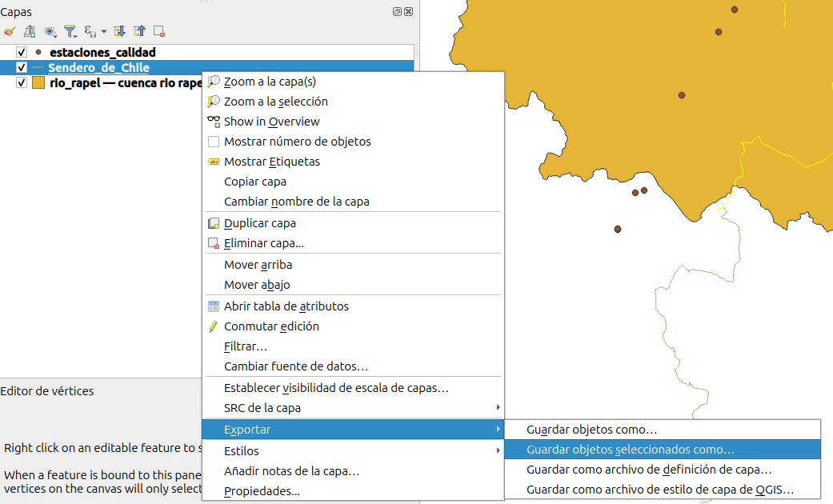Undock the Capas panel with float icon
The width and height of the screenshot is (833, 504).
pos(398,12)
